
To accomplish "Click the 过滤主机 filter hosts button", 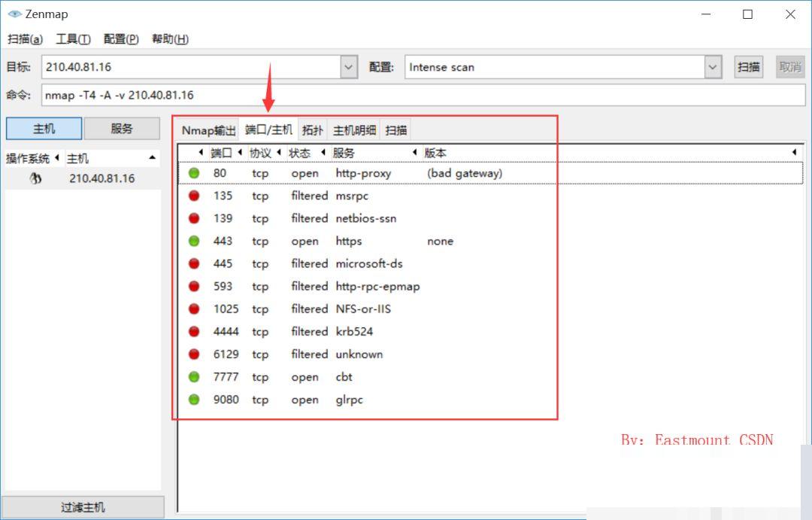I will tap(83, 507).
